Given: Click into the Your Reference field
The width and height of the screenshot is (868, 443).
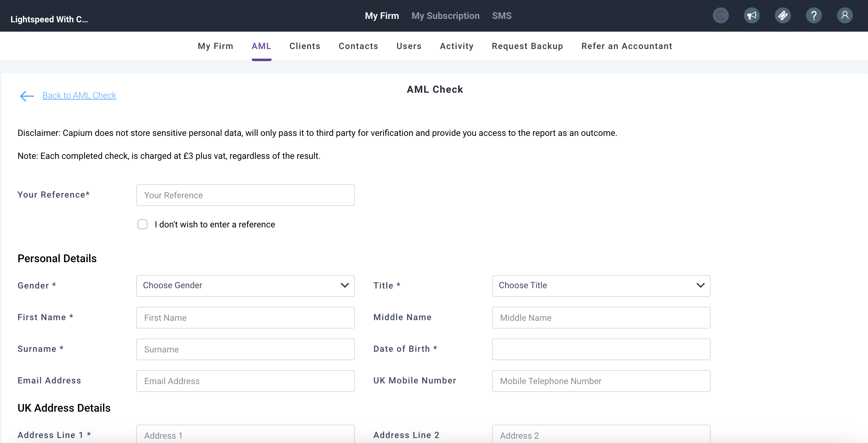Looking at the screenshot, I should pos(245,195).
